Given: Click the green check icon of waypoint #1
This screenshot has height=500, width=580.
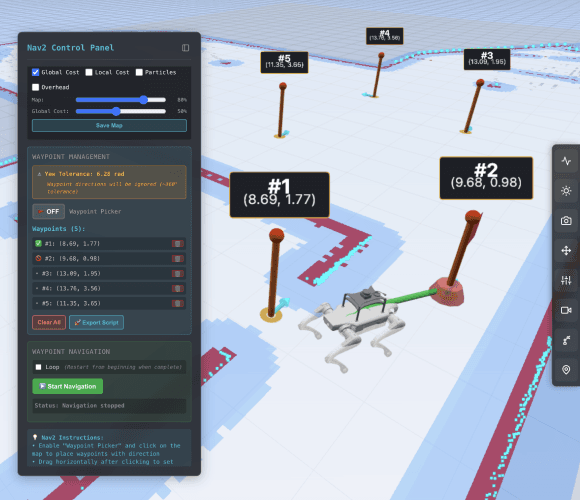Looking at the screenshot, I should point(38,243).
